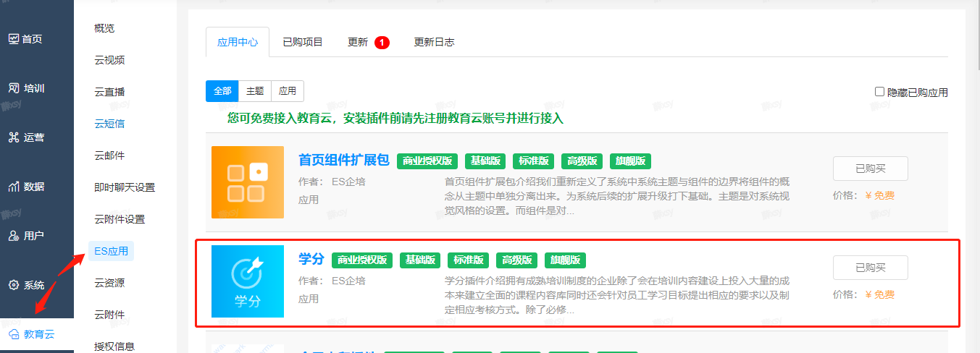Open 授权信息 submenu item
The image size is (980, 353).
tap(114, 346)
